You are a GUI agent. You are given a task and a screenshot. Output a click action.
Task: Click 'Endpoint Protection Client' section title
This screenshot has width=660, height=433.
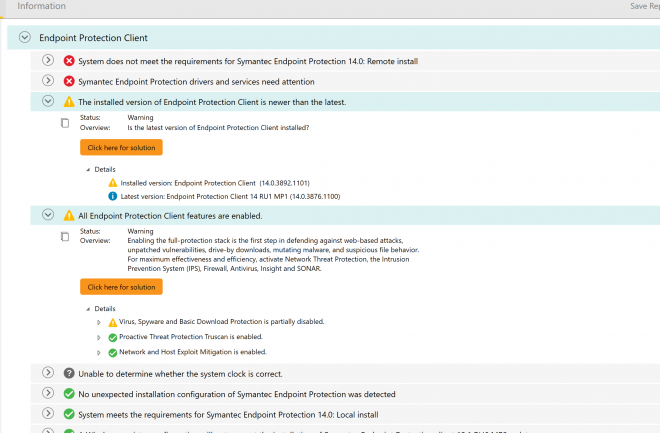tap(93, 38)
